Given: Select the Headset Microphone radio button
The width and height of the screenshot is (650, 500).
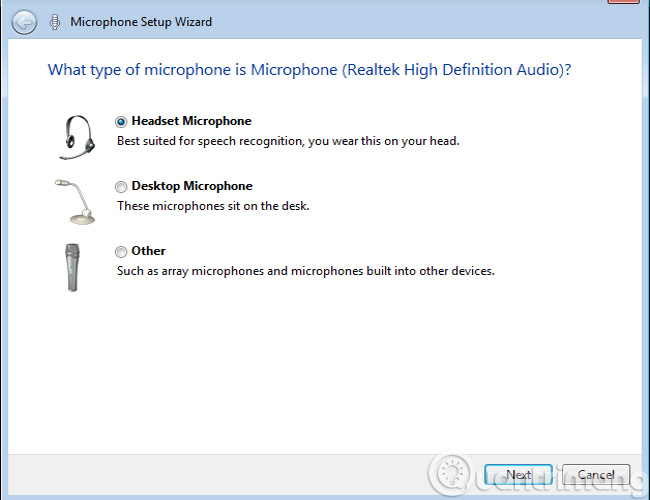Looking at the screenshot, I should pyautogui.click(x=121, y=122).
